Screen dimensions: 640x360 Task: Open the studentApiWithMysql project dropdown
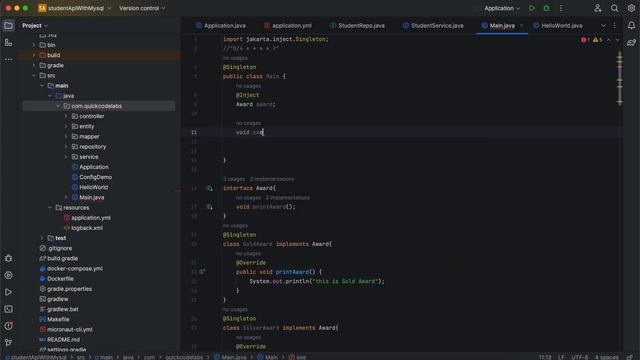(74, 8)
